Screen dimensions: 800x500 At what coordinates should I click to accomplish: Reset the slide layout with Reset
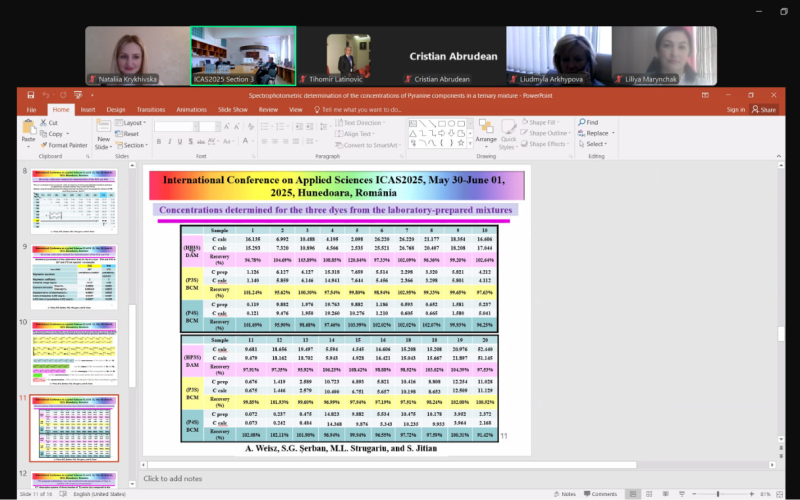tap(127, 134)
